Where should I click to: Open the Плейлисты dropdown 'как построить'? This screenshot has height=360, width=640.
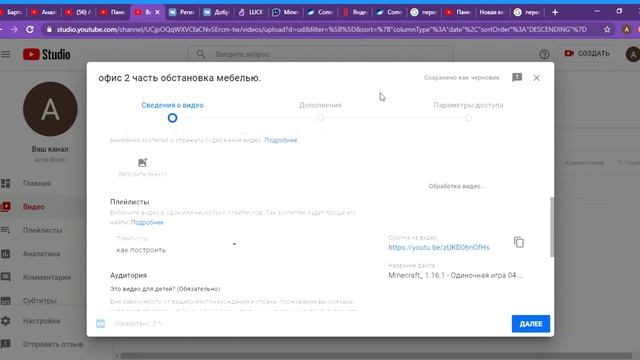tap(176, 245)
